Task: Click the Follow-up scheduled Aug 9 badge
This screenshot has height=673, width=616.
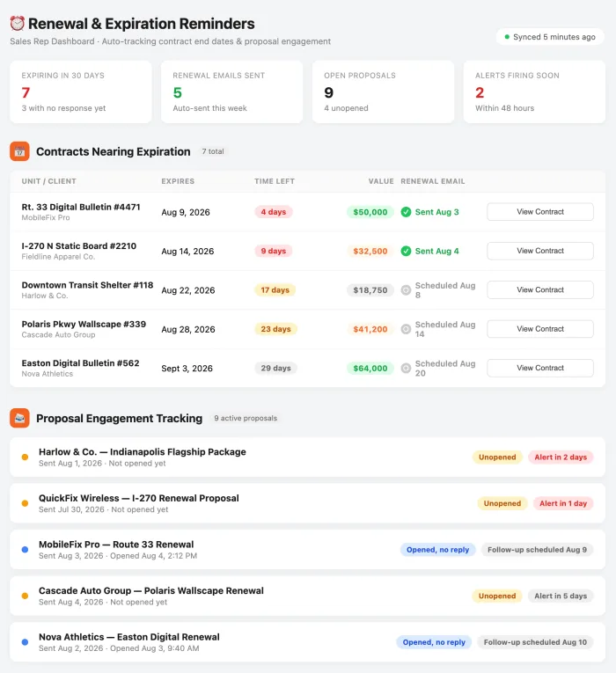Action: coord(537,550)
